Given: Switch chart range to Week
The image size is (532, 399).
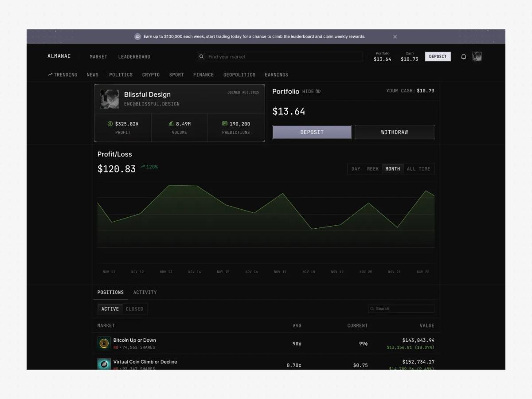Looking at the screenshot, I should (373, 169).
